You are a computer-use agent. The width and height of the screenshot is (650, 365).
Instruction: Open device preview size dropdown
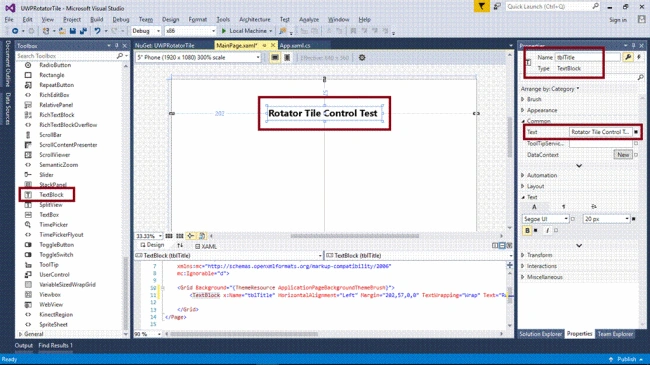(x=198, y=58)
